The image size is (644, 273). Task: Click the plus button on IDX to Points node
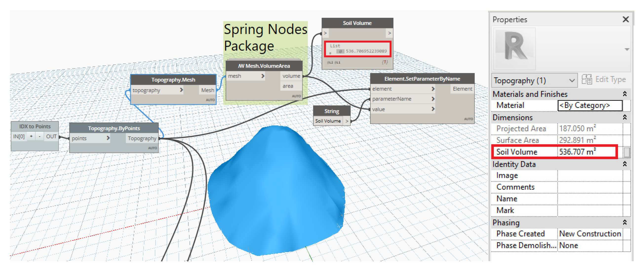(31, 136)
